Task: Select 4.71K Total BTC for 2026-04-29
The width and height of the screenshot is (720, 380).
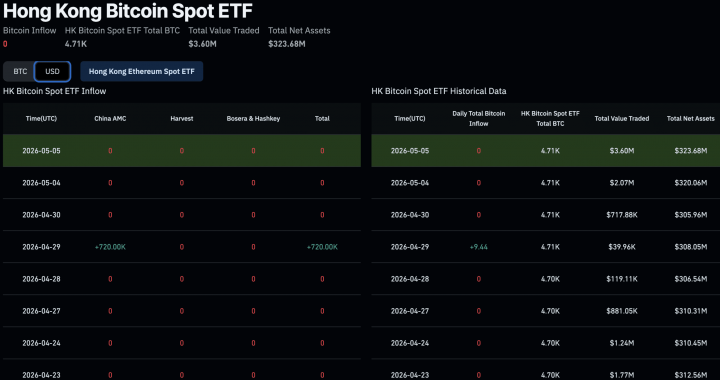Action: pos(550,247)
